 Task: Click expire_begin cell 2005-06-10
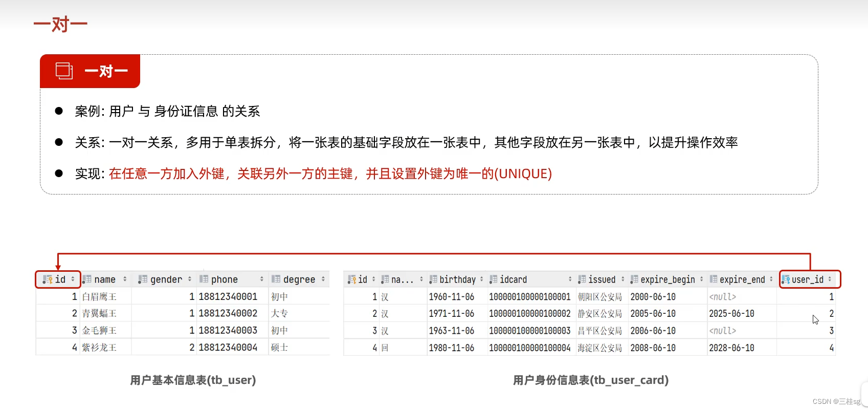tap(653, 313)
